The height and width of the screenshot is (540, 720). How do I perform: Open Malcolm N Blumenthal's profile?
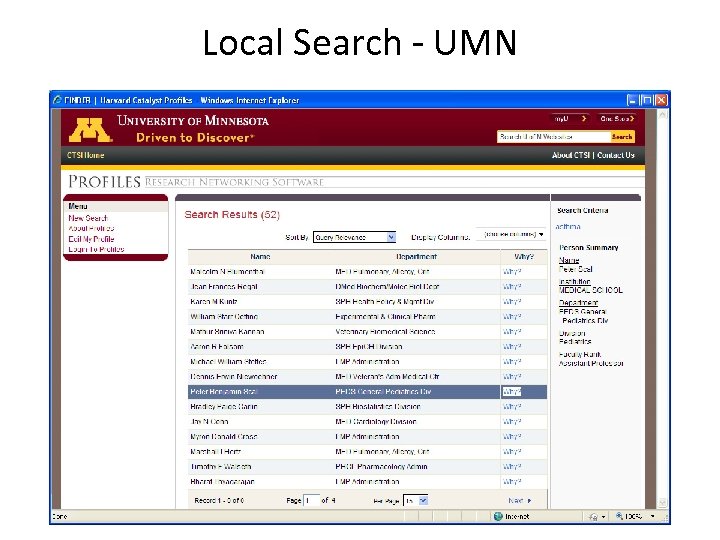coord(227,272)
